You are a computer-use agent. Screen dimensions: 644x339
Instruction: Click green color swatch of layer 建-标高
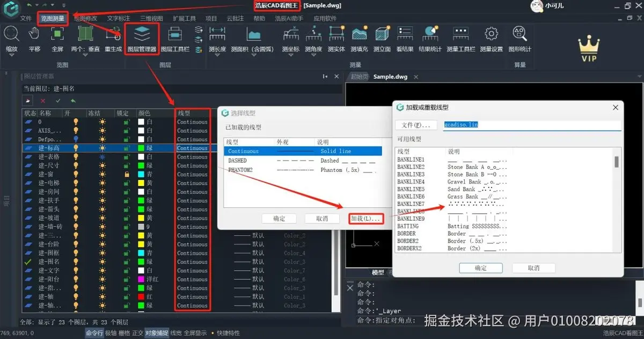pos(141,148)
